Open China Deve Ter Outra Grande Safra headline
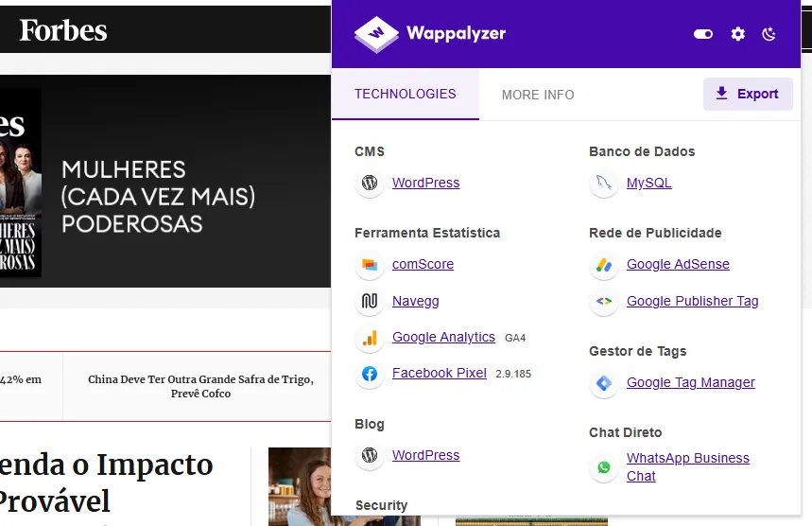The width and height of the screenshot is (812, 526). tap(200, 386)
